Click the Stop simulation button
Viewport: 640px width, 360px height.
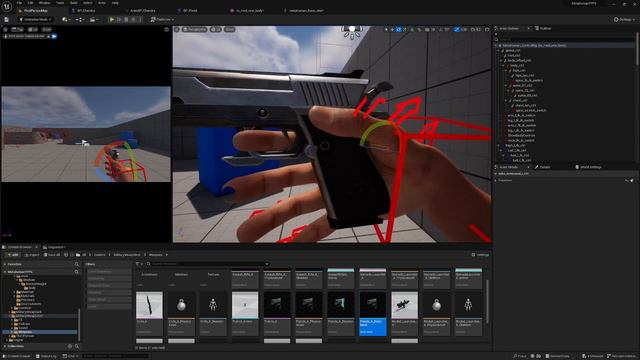126,20
